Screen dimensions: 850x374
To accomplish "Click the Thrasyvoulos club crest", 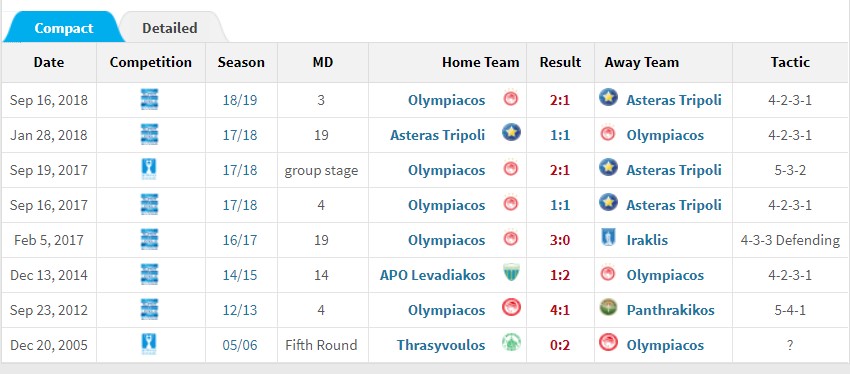I will (511, 344).
